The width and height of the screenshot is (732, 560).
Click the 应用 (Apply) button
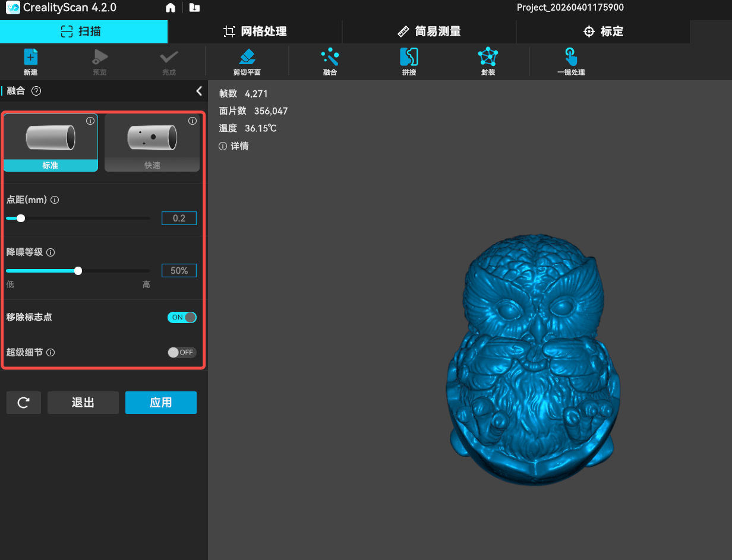coord(160,403)
